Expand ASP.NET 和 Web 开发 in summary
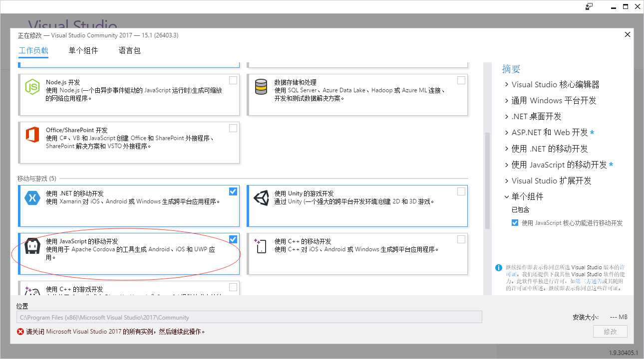Viewport: 644px width, 359px height. (507, 133)
